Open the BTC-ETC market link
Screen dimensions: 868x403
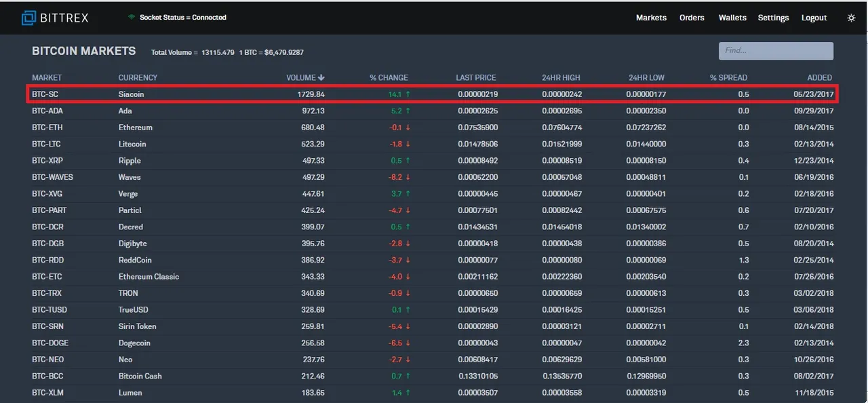[x=47, y=277]
